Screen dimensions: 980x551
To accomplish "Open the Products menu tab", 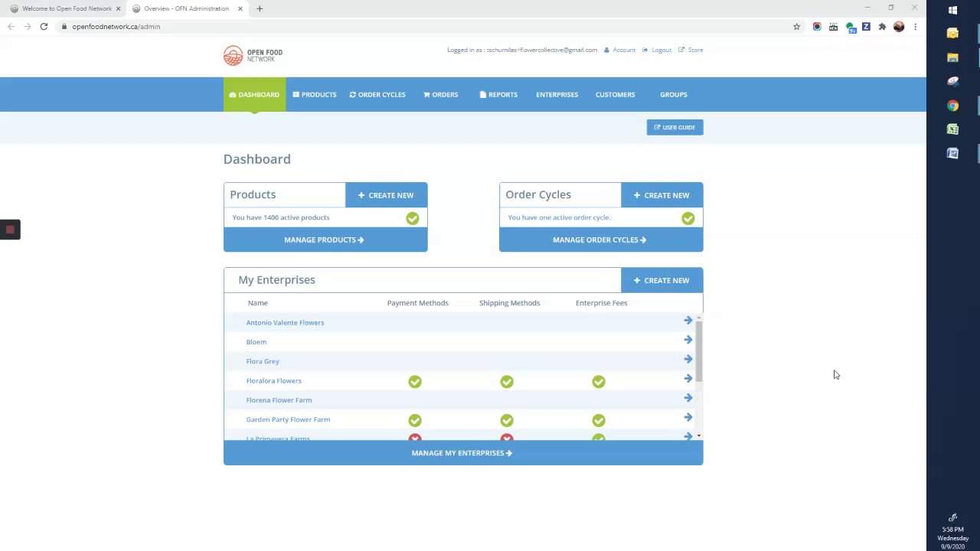I will [314, 94].
